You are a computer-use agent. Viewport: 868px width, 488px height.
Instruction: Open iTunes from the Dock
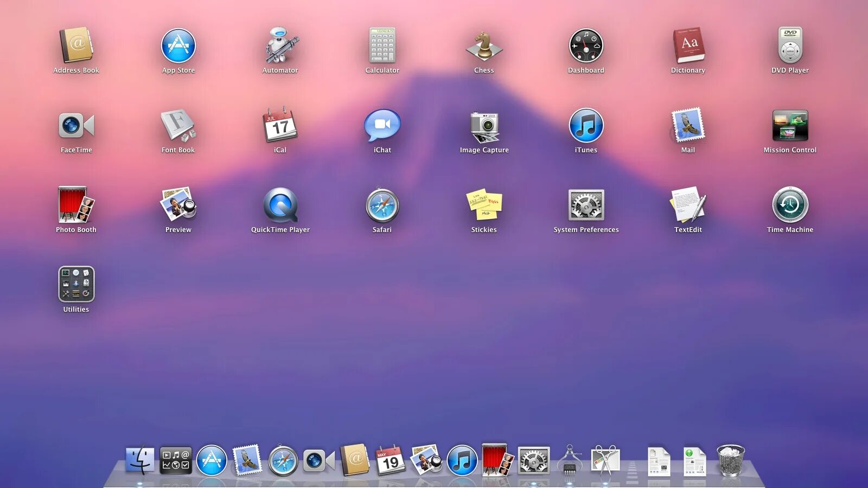[462, 461]
